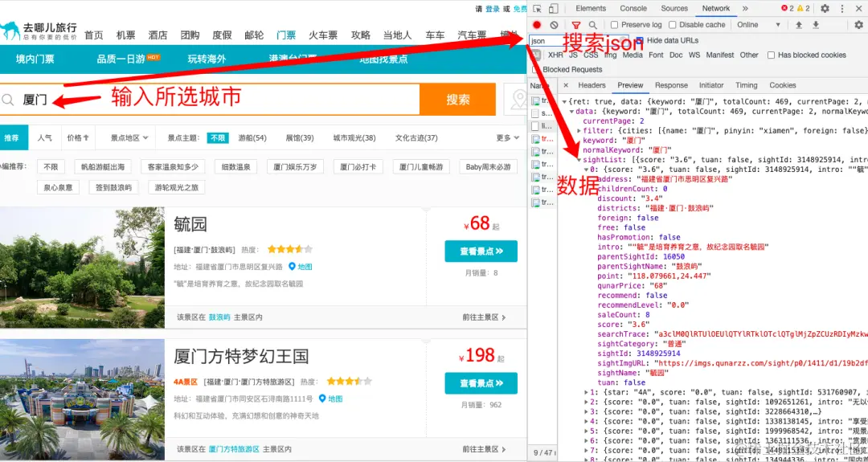
Task: Open the Initiator tab of the request
Action: coord(711,85)
